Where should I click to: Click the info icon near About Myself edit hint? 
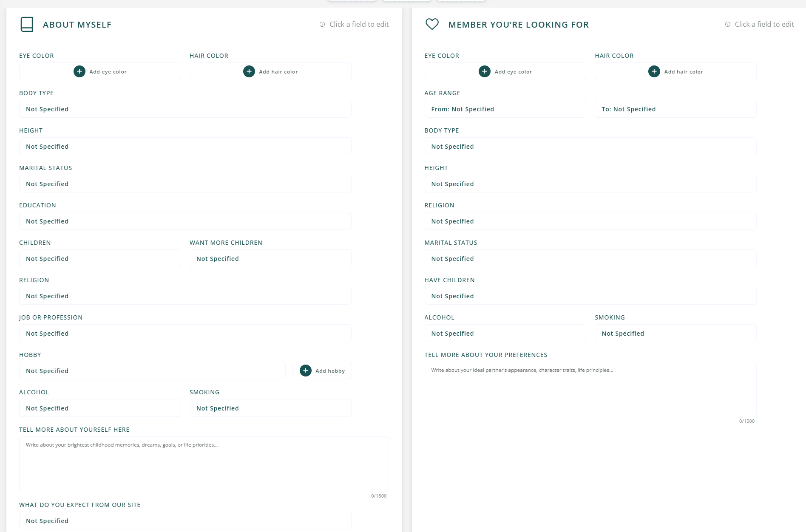[x=322, y=24]
